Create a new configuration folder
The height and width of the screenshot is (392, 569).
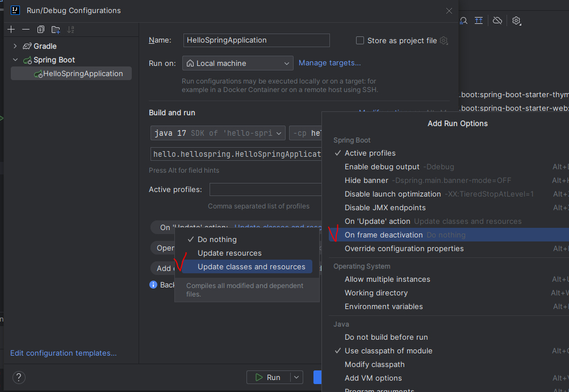pyautogui.click(x=56, y=30)
